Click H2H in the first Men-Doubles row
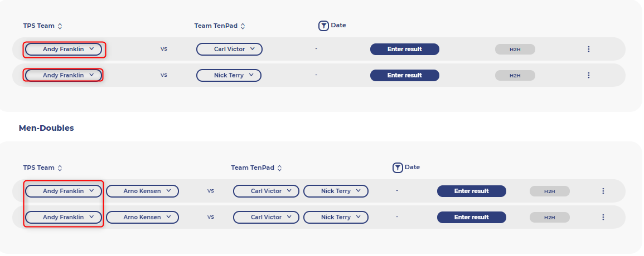644x256 pixels. (x=549, y=191)
